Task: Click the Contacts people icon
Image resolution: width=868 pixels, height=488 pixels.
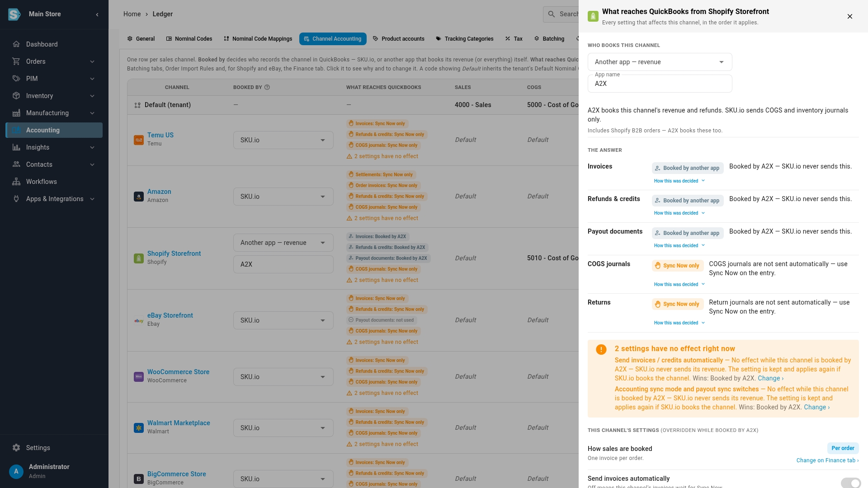Action: 16,164
